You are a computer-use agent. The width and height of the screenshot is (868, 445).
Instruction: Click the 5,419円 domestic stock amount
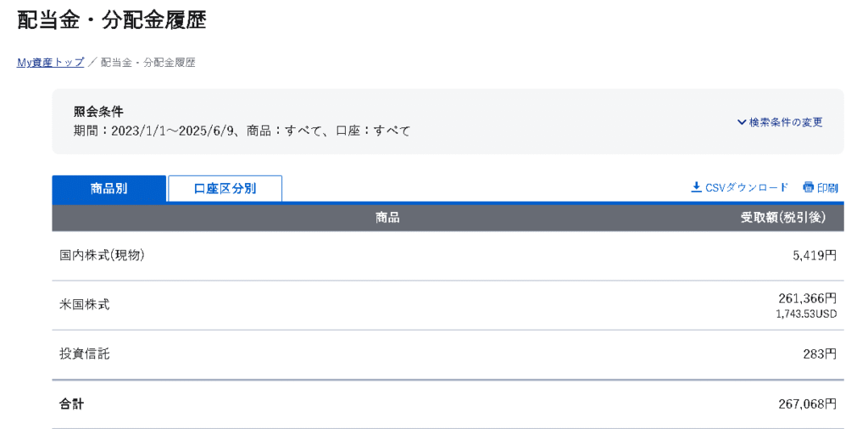coord(815,255)
